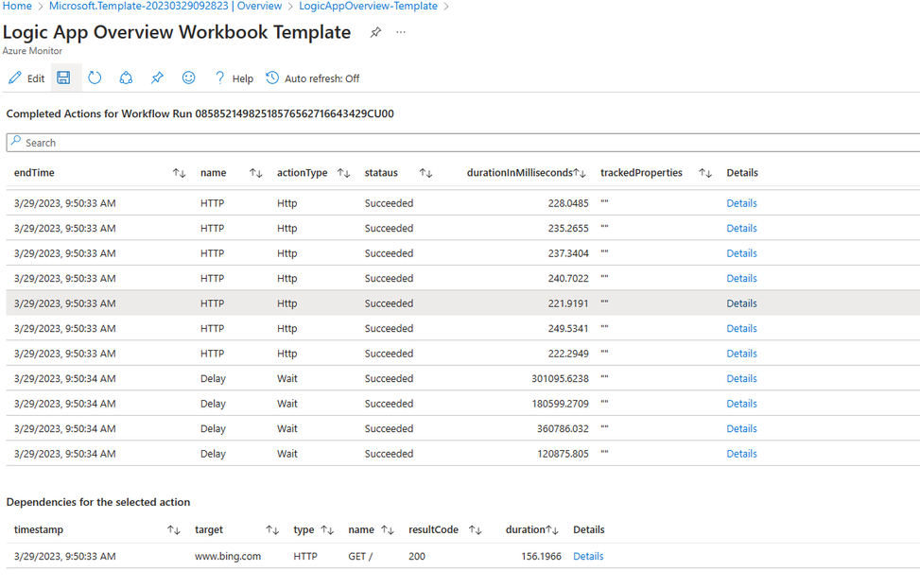Sort by the durationInMilliseconds column
The width and height of the screenshot is (920, 588).
(x=580, y=173)
